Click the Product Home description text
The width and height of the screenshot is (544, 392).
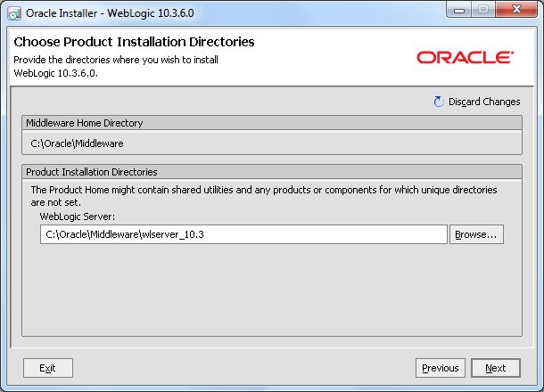coord(264,196)
